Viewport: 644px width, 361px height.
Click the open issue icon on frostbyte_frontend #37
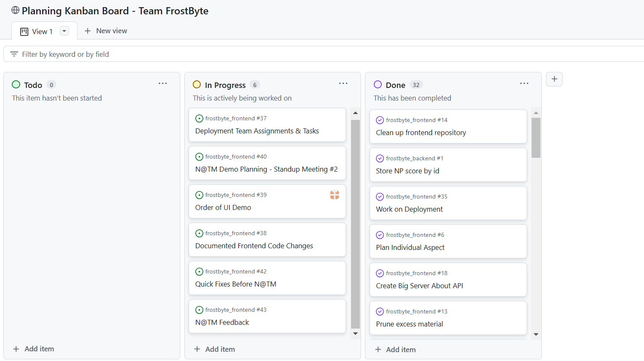click(199, 119)
